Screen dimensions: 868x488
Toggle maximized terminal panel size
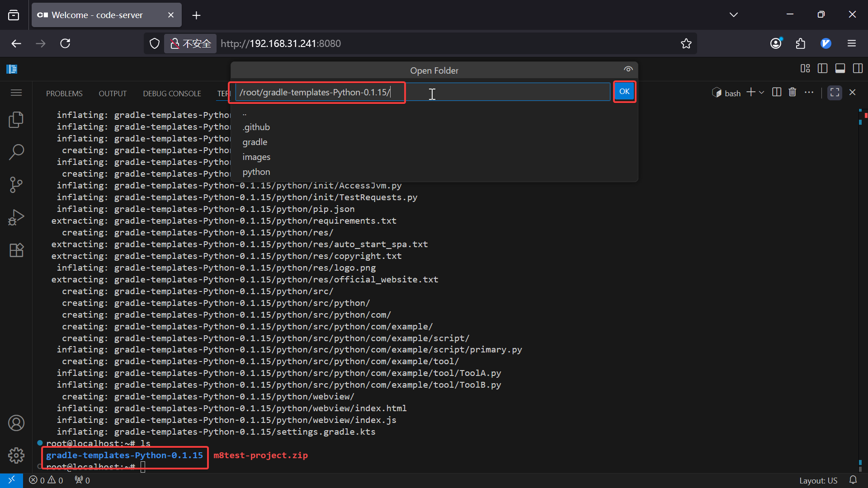tap(835, 92)
